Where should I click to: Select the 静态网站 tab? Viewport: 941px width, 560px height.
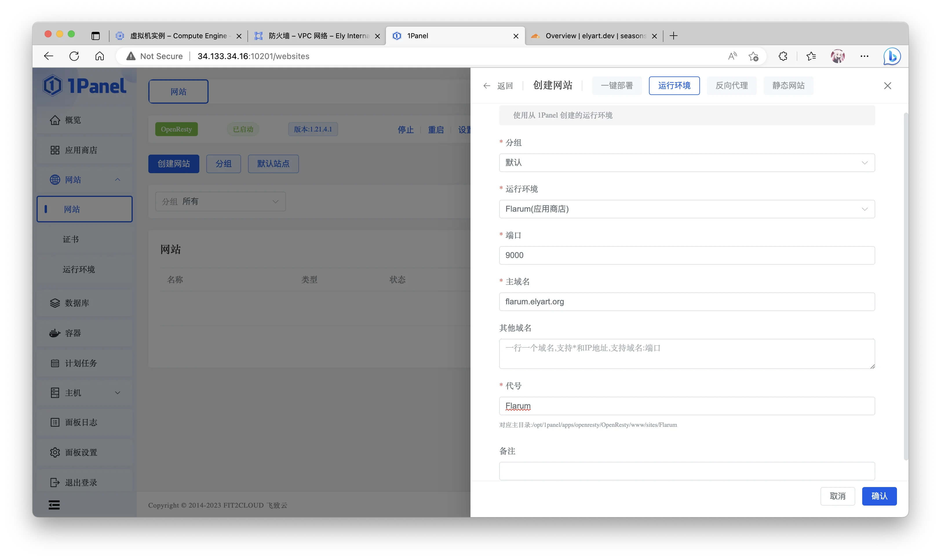point(788,86)
